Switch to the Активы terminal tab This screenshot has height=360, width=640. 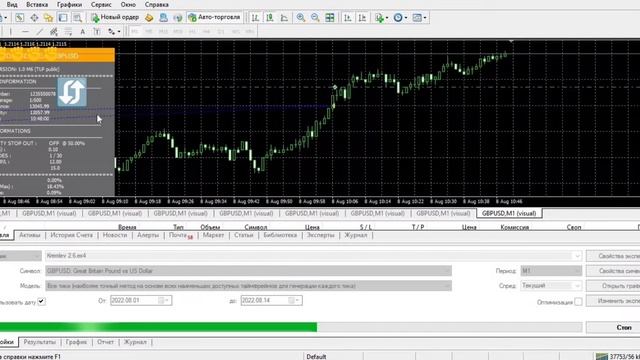click(30, 235)
